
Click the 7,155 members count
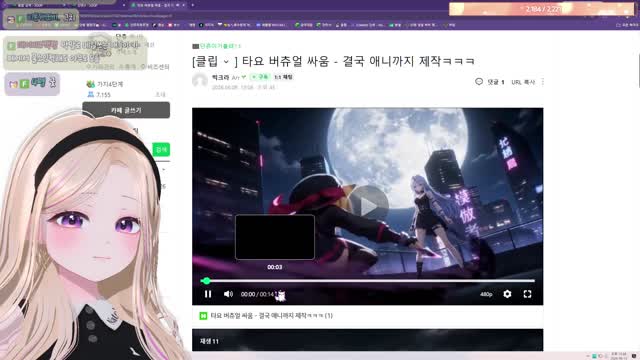(103, 95)
